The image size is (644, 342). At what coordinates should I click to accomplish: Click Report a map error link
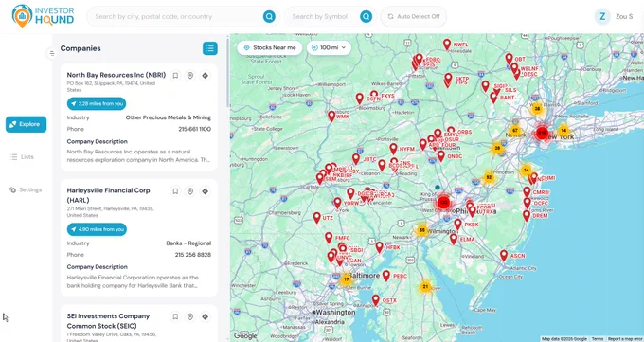point(625,339)
